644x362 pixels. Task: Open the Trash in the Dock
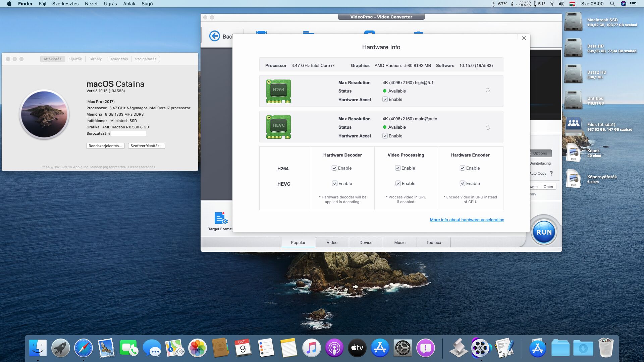click(606, 348)
